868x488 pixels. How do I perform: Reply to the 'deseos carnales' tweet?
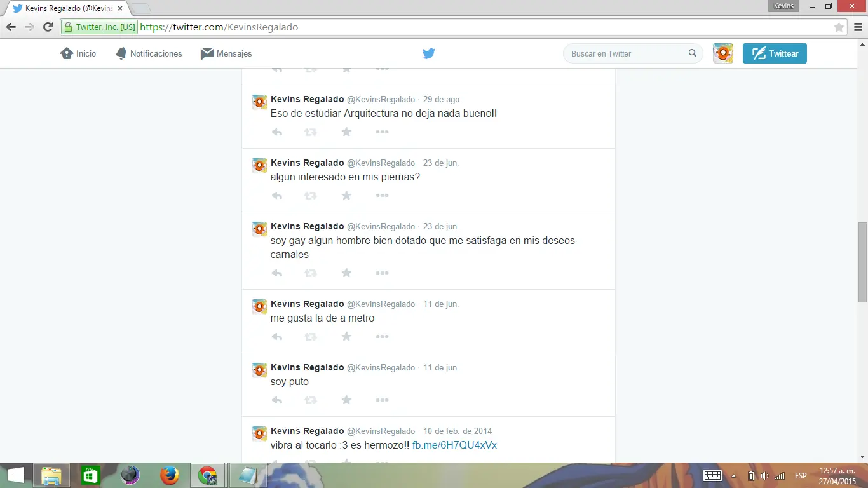(277, 273)
